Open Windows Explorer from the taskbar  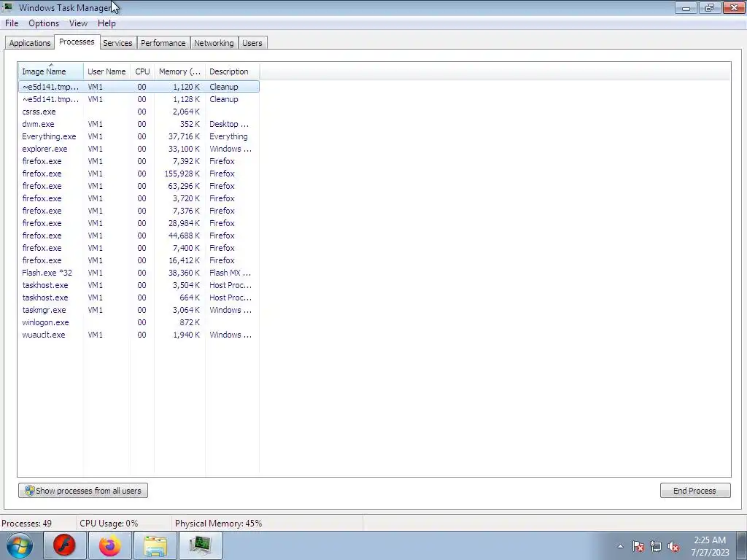coord(155,545)
